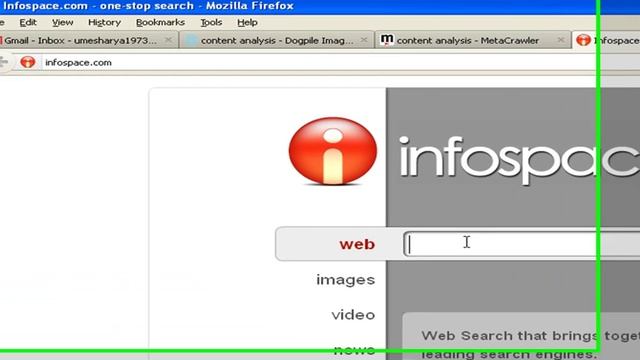The width and height of the screenshot is (640, 360).
Task: Select the web search category
Action: pyautogui.click(x=357, y=244)
